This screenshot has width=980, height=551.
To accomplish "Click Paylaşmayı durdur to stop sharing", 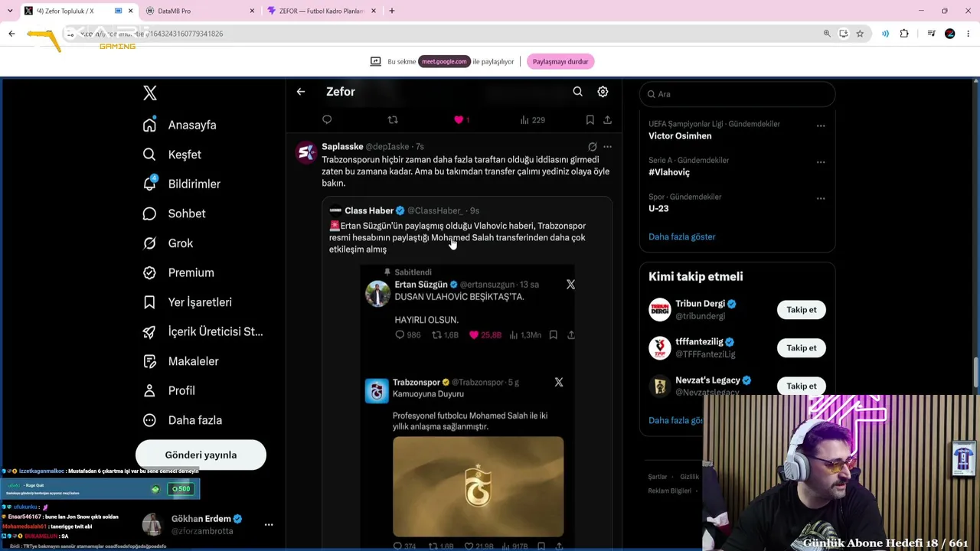I will tap(560, 62).
